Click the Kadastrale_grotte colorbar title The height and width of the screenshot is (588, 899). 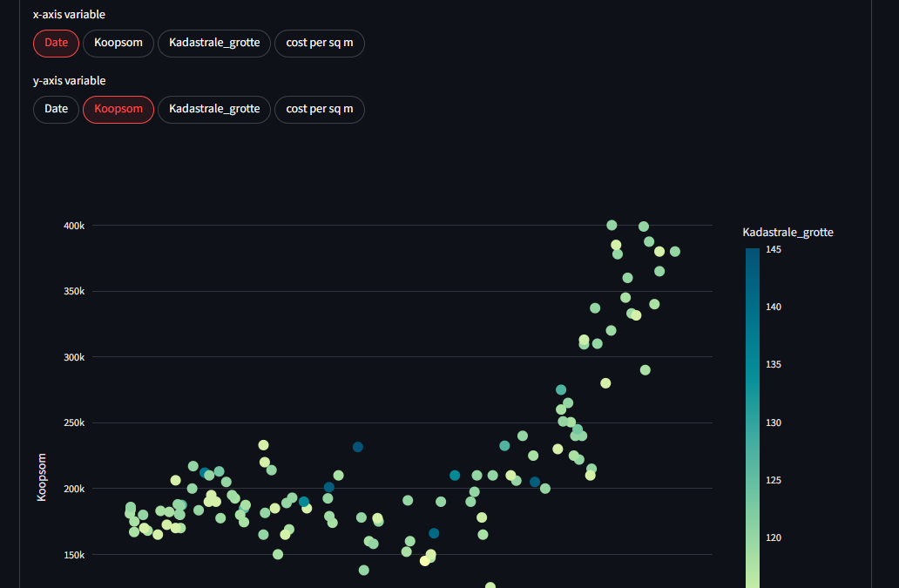787,232
